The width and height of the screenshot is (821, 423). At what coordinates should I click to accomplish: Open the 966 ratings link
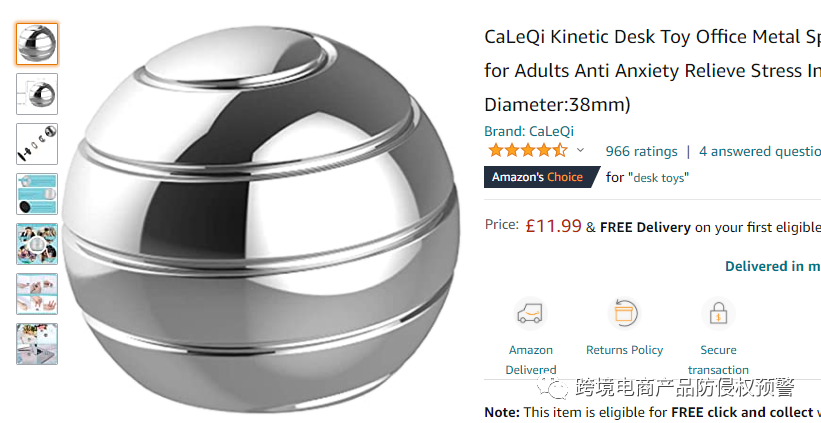pos(641,151)
